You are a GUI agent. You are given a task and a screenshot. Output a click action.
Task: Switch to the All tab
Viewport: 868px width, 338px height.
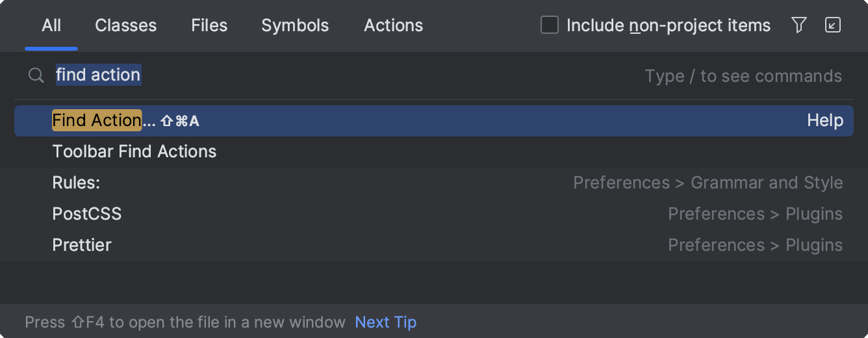(x=51, y=25)
